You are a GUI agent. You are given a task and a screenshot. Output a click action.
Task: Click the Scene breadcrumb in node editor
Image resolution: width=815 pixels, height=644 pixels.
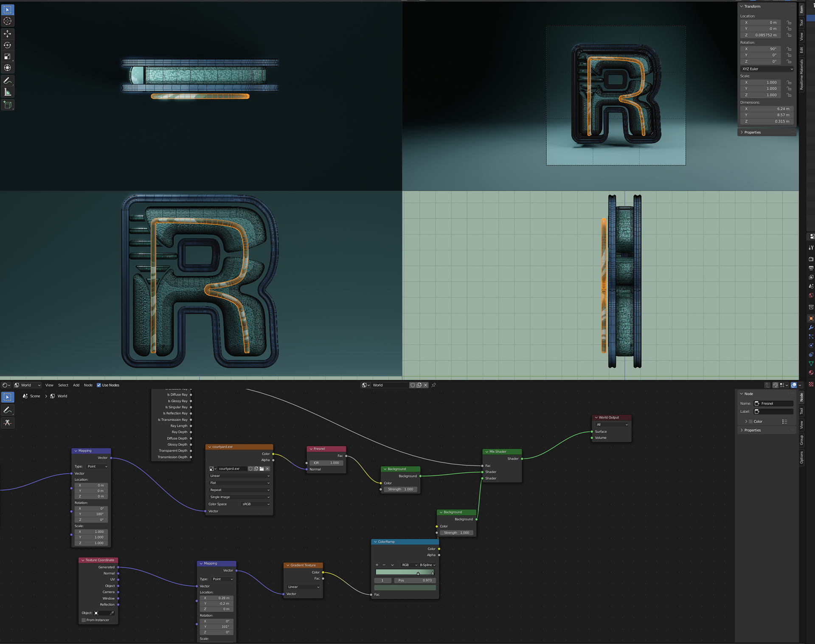(x=35, y=396)
